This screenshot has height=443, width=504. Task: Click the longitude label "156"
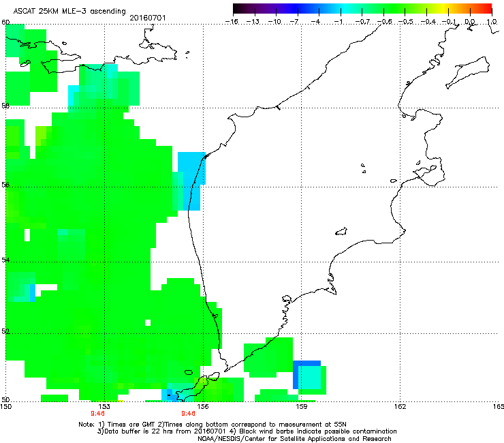click(202, 407)
